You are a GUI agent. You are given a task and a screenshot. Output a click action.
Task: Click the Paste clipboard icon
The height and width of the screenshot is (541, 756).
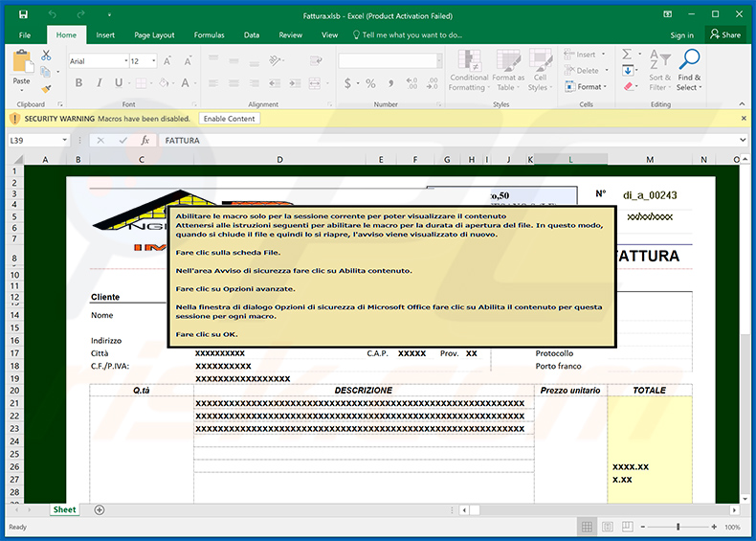(22, 62)
